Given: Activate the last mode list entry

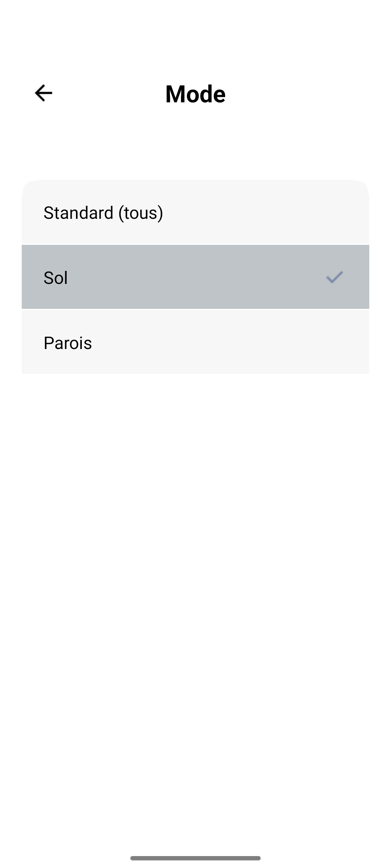Looking at the screenshot, I should pyautogui.click(x=195, y=342).
